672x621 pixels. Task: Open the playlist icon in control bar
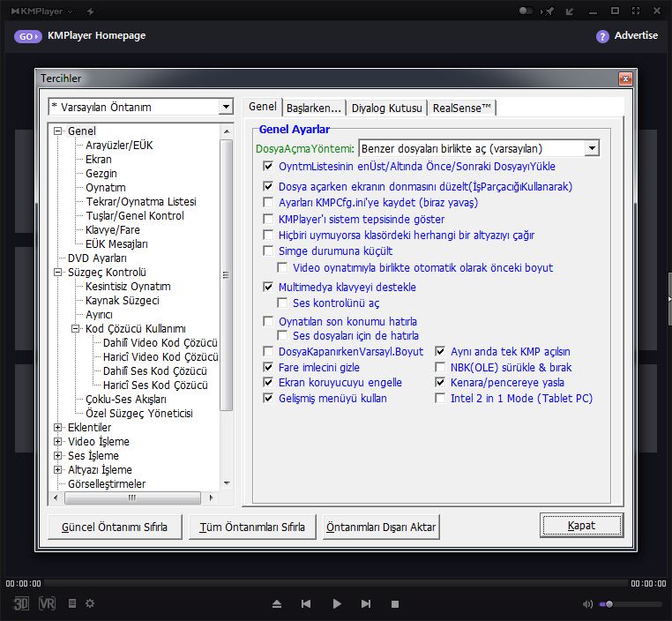pyautogui.click(x=72, y=603)
